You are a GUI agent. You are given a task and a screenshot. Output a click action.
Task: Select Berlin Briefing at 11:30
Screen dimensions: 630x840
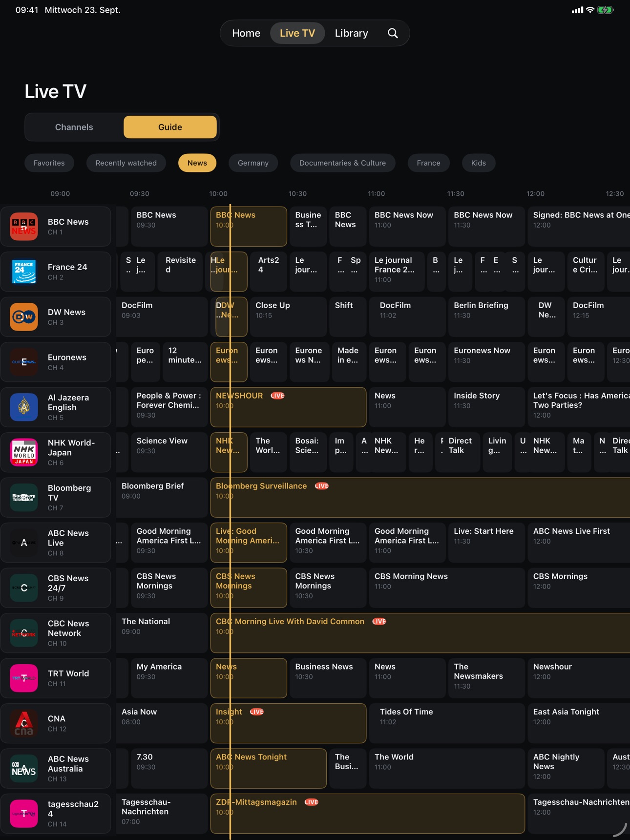[486, 317]
